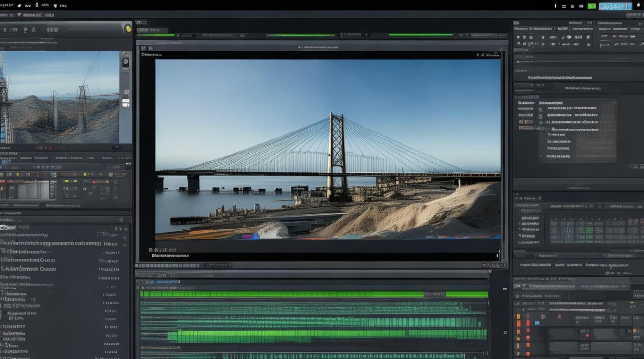Toggle the first checkbox in right properties list
Viewport: 644px width, 359px height.
click(x=540, y=109)
